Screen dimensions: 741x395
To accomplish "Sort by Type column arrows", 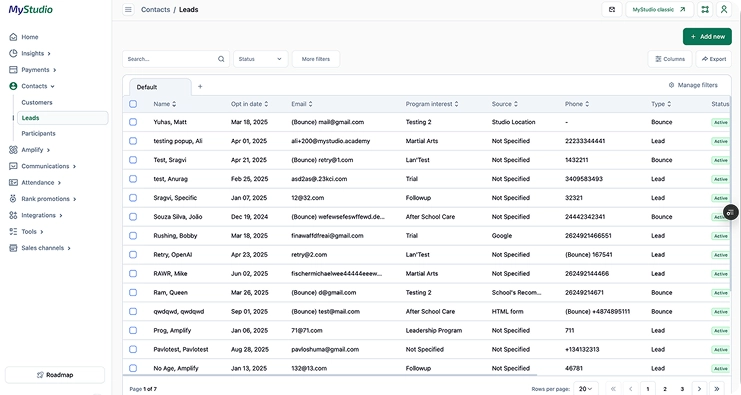I will (x=669, y=104).
